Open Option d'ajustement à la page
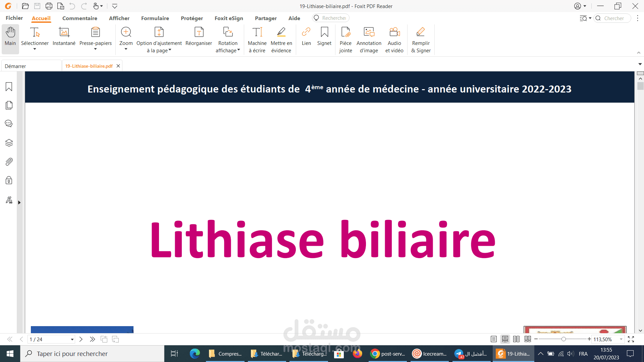The image size is (644, 362). click(159, 40)
